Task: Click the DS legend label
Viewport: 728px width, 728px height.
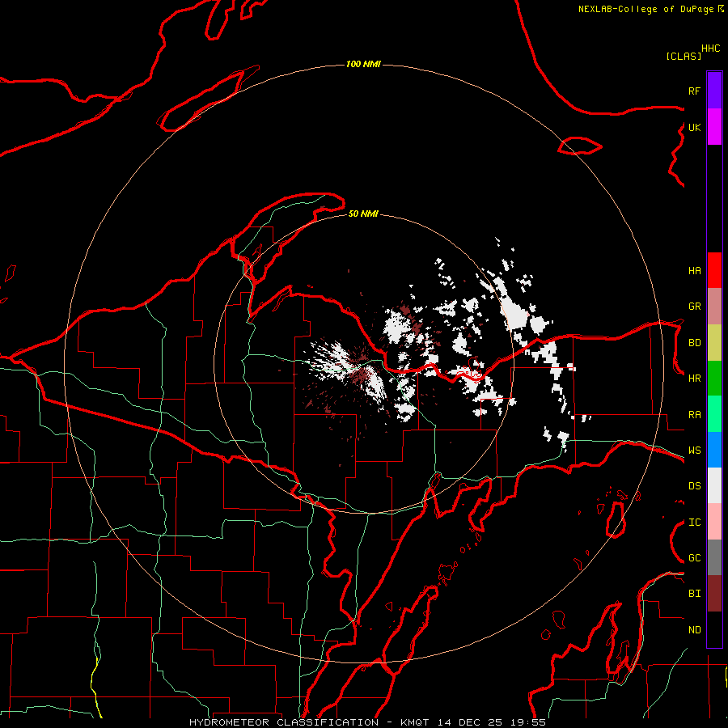Action: 694,486
